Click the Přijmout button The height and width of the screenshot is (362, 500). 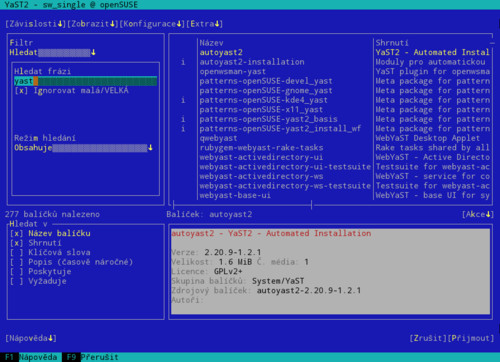pos(471,338)
